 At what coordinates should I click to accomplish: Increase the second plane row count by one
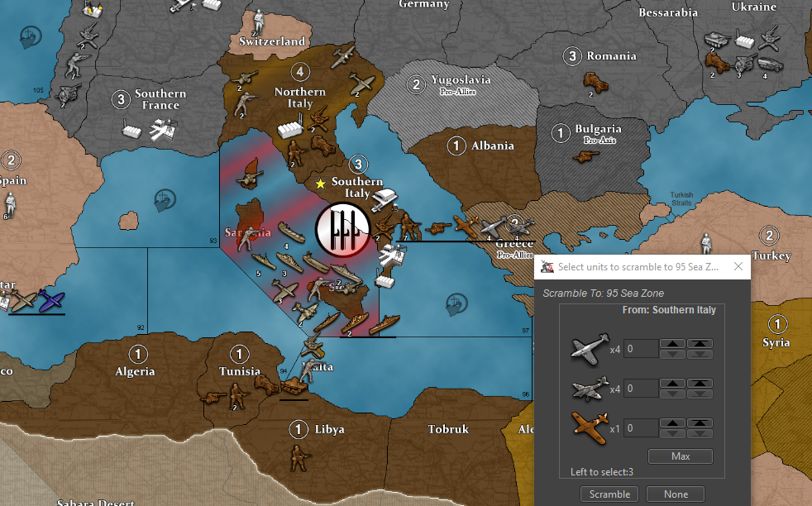tap(675, 384)
